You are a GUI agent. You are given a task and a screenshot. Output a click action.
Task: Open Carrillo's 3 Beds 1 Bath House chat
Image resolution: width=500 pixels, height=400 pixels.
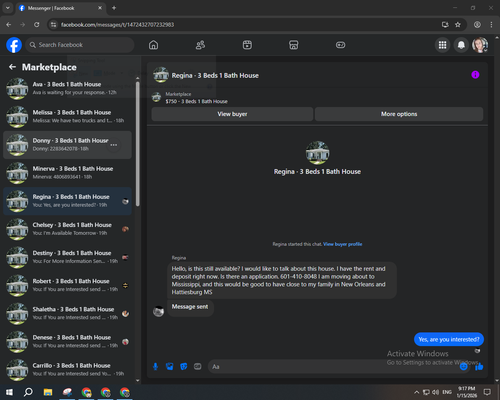click(68, 370)
